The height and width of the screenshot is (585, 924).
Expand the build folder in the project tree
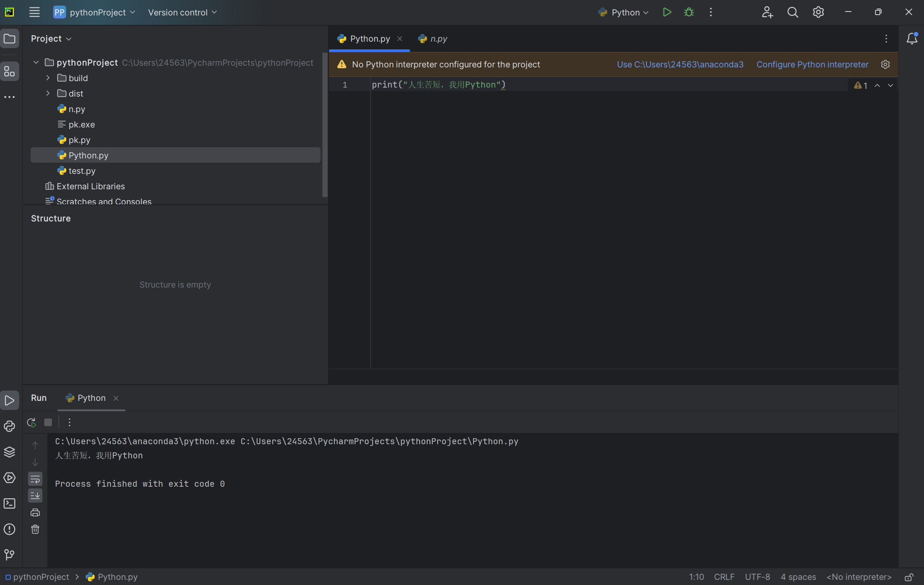click(x=48, y=78)
